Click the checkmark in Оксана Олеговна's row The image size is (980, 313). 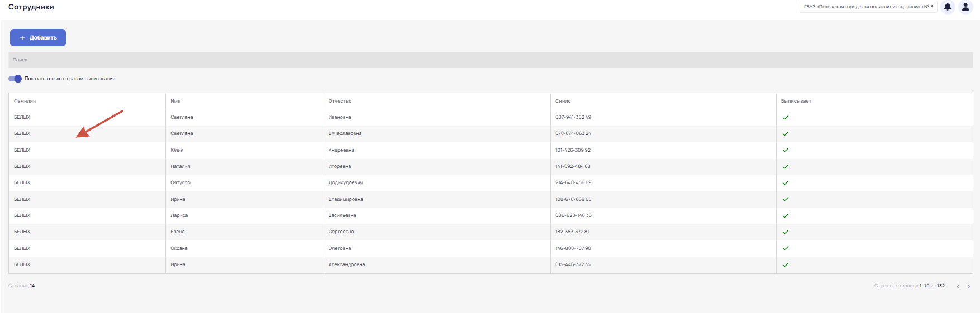click(x=786, y=248)
